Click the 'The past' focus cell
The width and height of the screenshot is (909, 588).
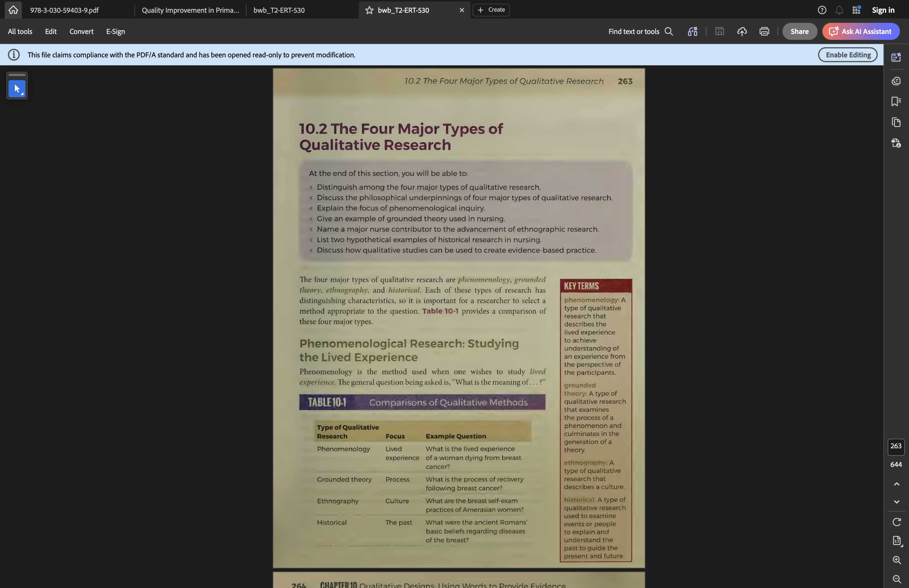tap(398, 522)
